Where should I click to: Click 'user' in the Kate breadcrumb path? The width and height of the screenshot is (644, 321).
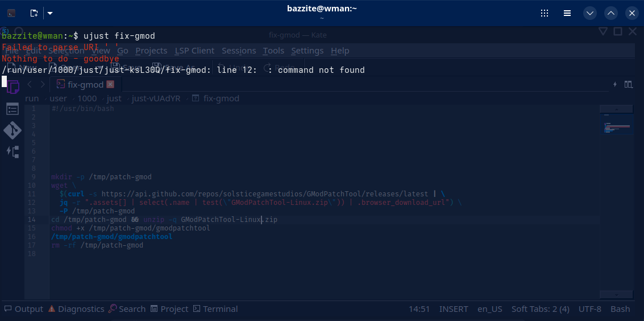point(59,98)
